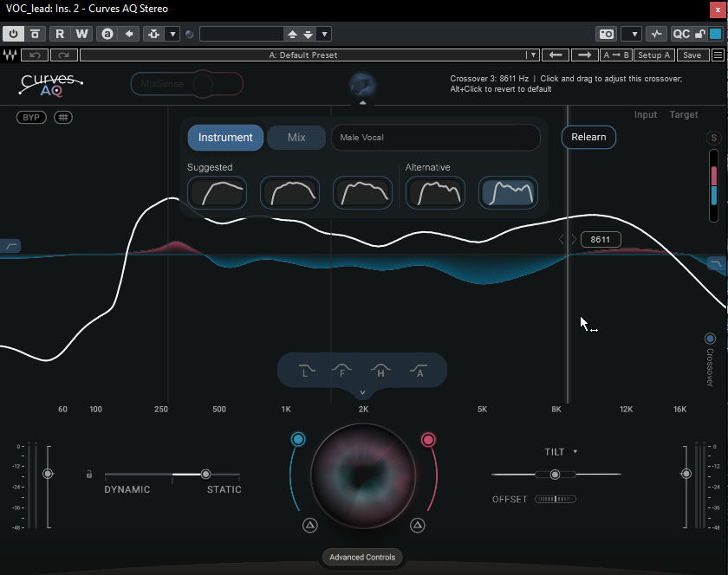Toggle the lock icon beside DYNAMIC
728x575 pixels.
click(x=89, y=474)
